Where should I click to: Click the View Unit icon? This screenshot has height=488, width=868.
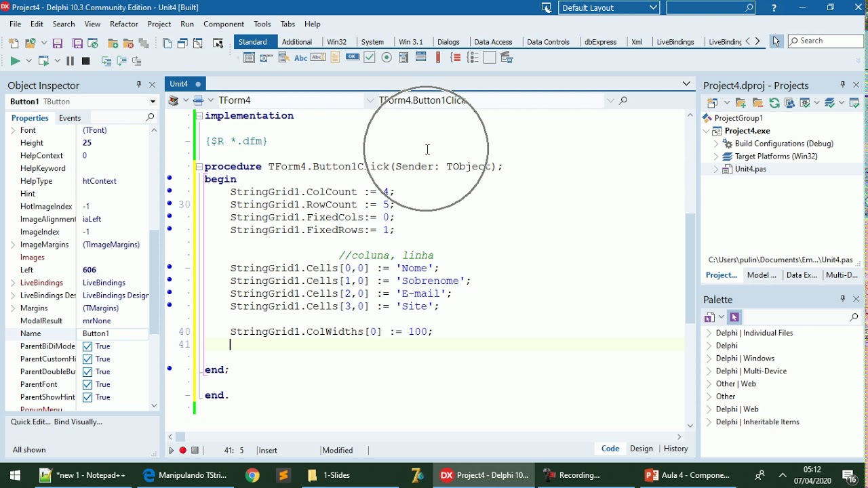[167, 43]
